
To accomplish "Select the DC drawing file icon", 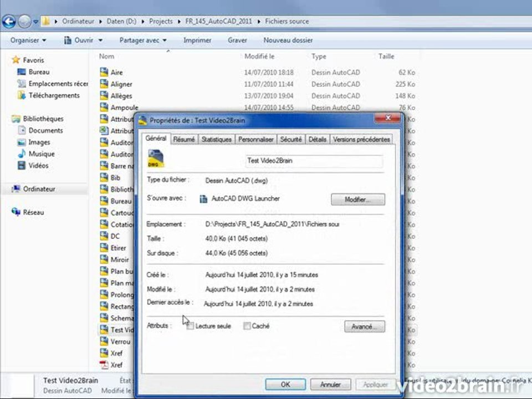I will pyautogui.click(x=104, y=236).
